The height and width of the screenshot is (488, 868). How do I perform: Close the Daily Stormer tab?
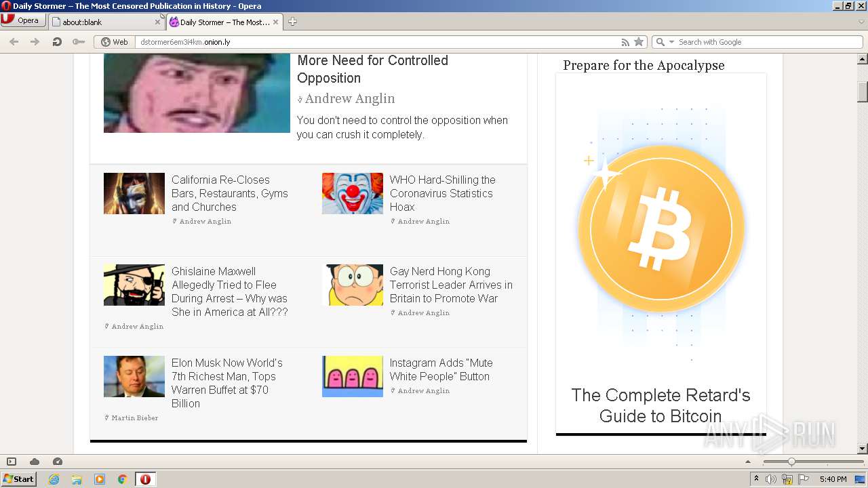click(275, 22)
